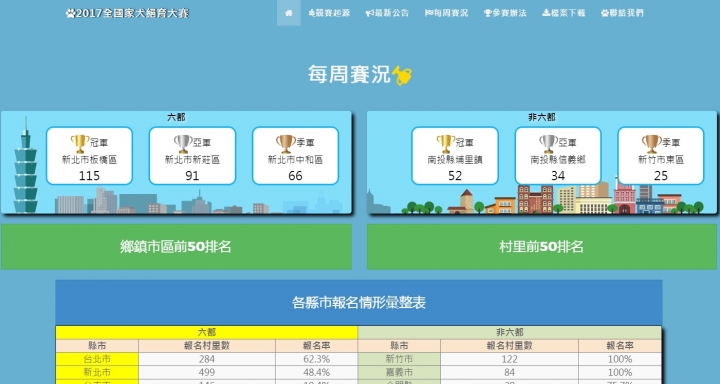Click the 84 cell in 嘉義市 row
The image size is (720, 384).
[x=509, y=372]
